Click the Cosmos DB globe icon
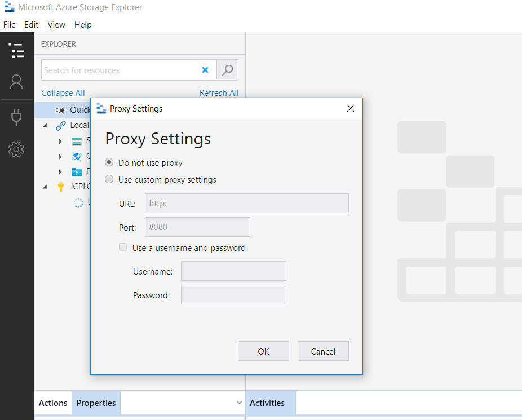522x420 pixels. tap(77, 157)
